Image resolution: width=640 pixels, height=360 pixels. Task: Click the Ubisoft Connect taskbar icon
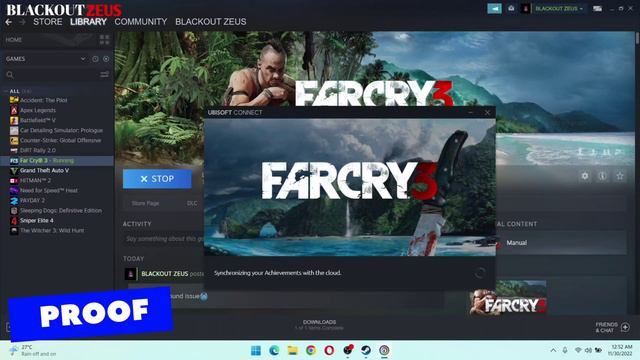(384, 350)
